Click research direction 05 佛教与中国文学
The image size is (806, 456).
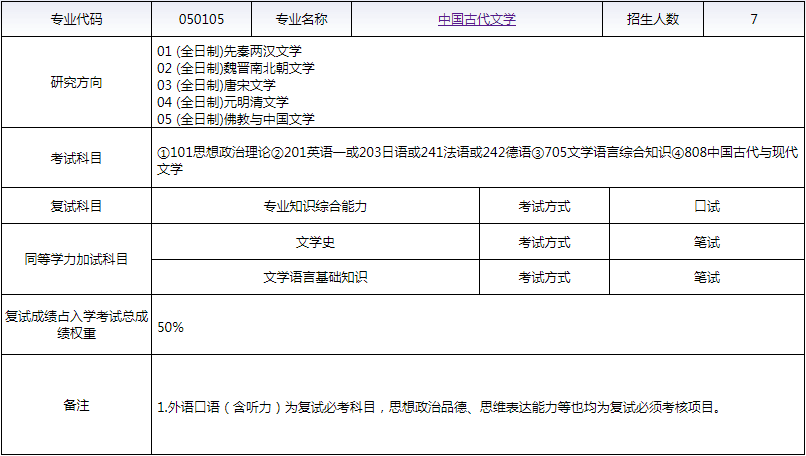coord(236,119)
